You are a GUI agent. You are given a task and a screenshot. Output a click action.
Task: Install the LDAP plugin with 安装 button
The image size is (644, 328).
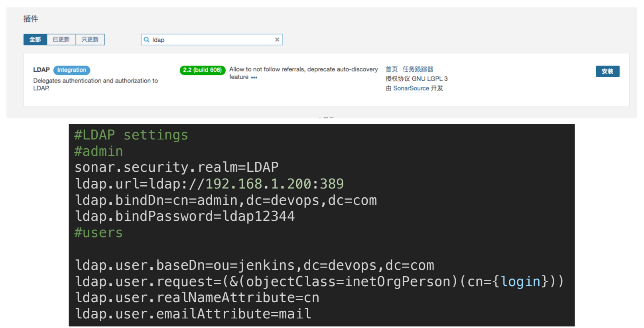[x=608, y=71]
